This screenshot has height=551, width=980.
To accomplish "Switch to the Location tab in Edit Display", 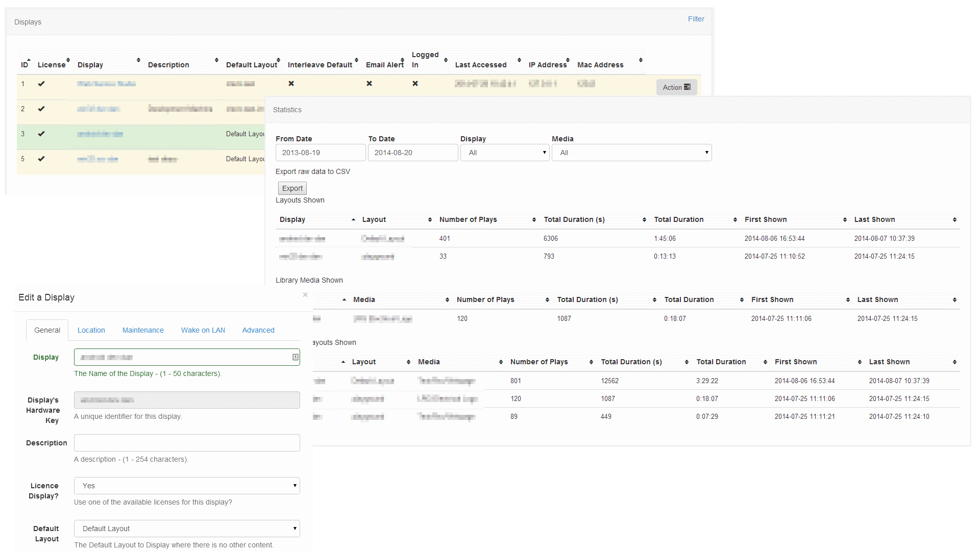I will (x=91, y=330).
